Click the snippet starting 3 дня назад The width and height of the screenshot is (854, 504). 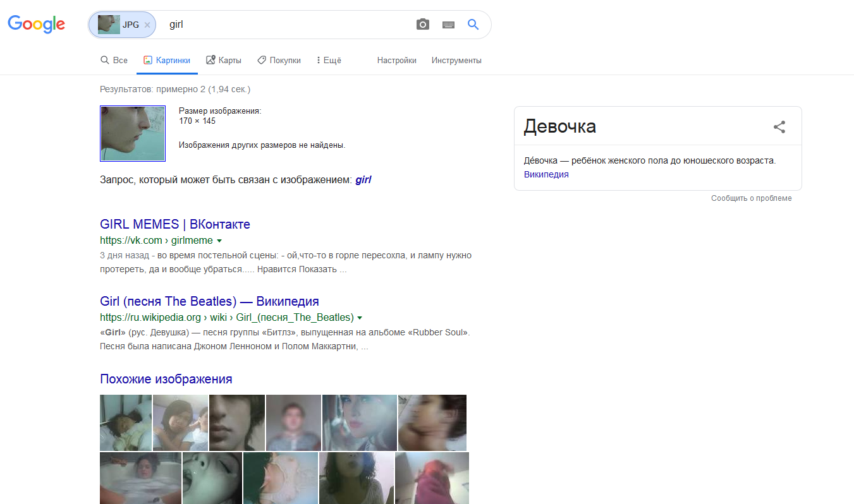click(x=286, y=263)
